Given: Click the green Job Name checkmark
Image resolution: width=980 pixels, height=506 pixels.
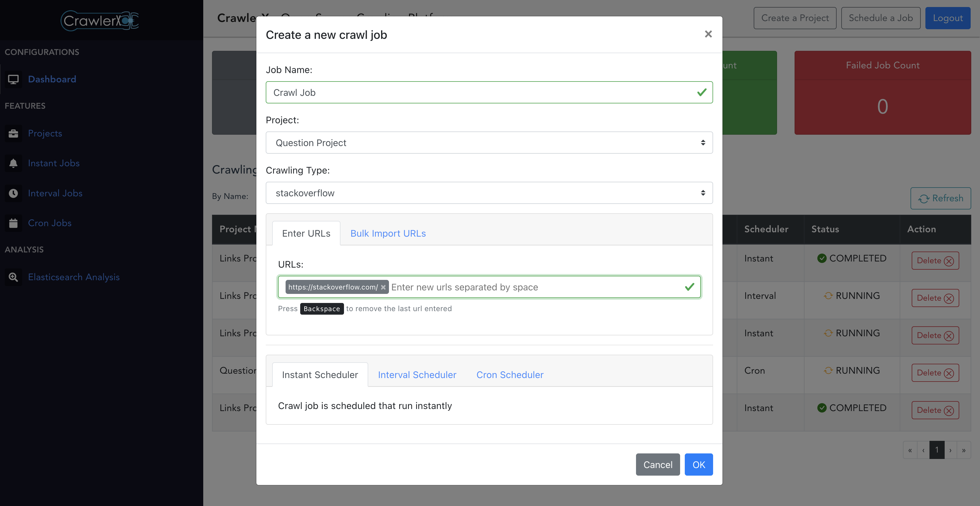Looking at the screenshot, I should (x=701, y=92).
